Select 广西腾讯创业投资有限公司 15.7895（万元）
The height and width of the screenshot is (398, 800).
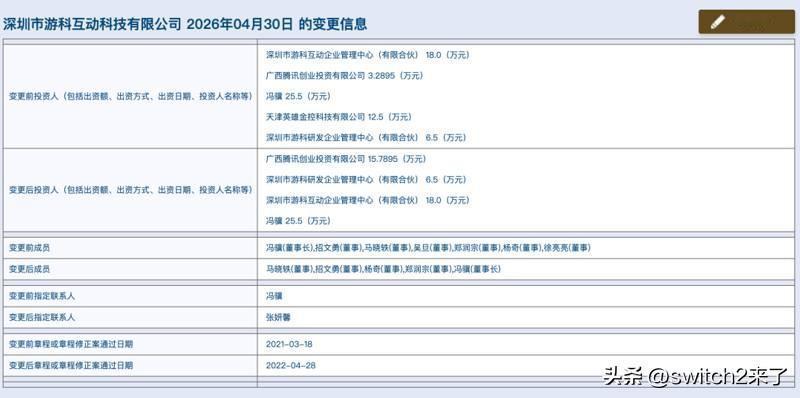point(346,159)
